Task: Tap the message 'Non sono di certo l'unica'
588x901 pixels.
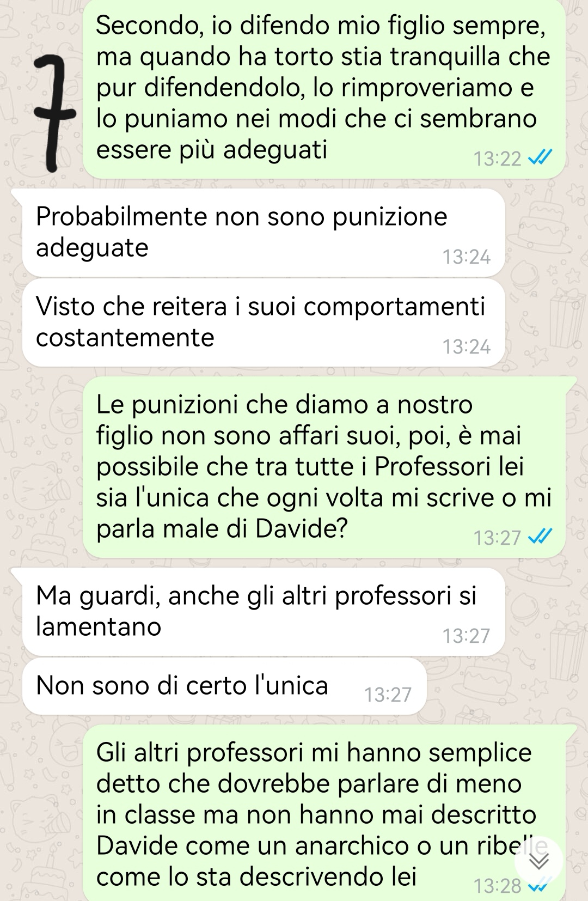Action: [x=224, y=686]
